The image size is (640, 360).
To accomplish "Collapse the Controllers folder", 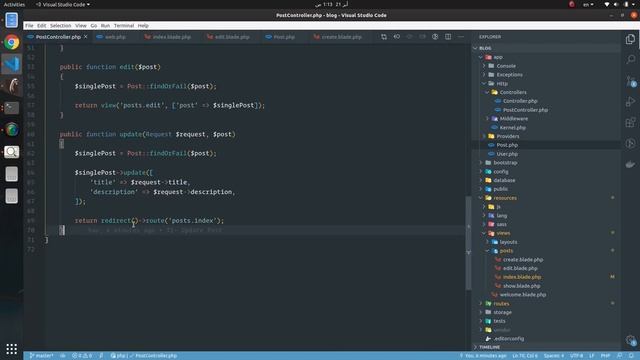I will click(x=547, y=92).
